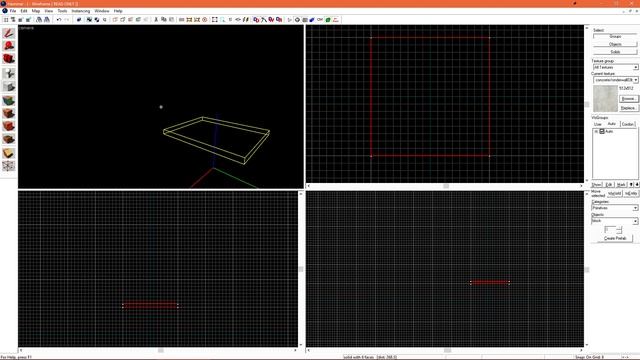
Task: Open the View menu
Action: (48, 11)
